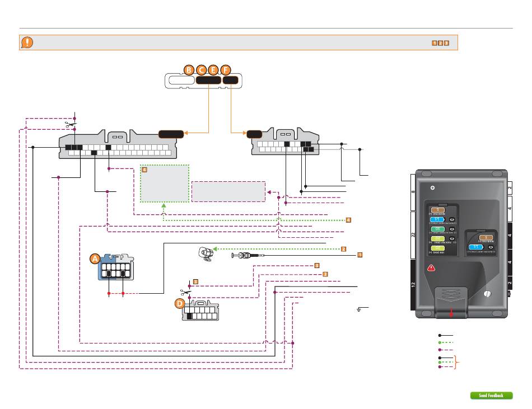Click the module port label 12
The width and height of the screenshot is (532, 409).
click(413, 285)
